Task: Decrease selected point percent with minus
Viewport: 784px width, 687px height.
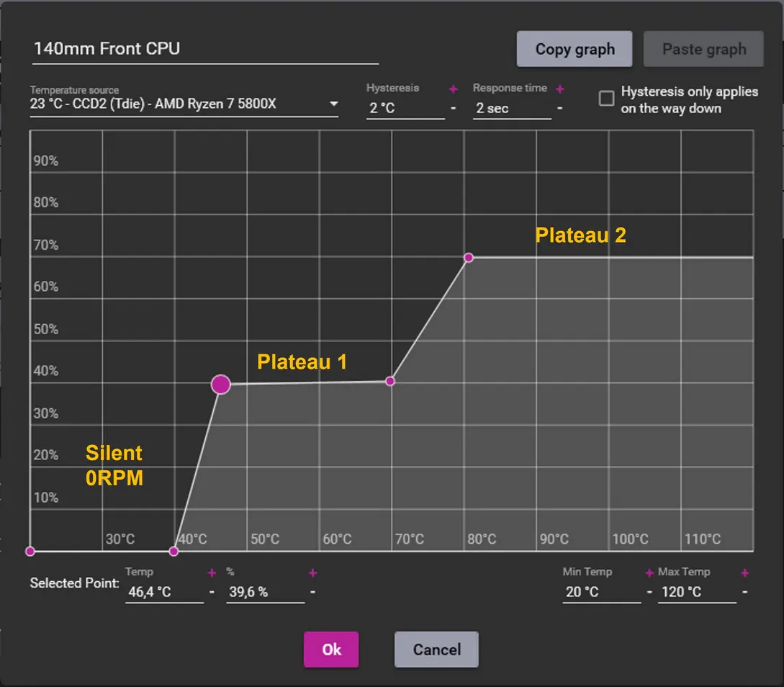Action: pyautogui.click(x=312, y=592)
